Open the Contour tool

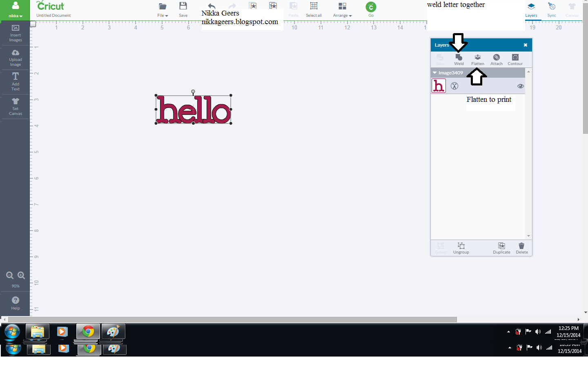tap(515, 60)
